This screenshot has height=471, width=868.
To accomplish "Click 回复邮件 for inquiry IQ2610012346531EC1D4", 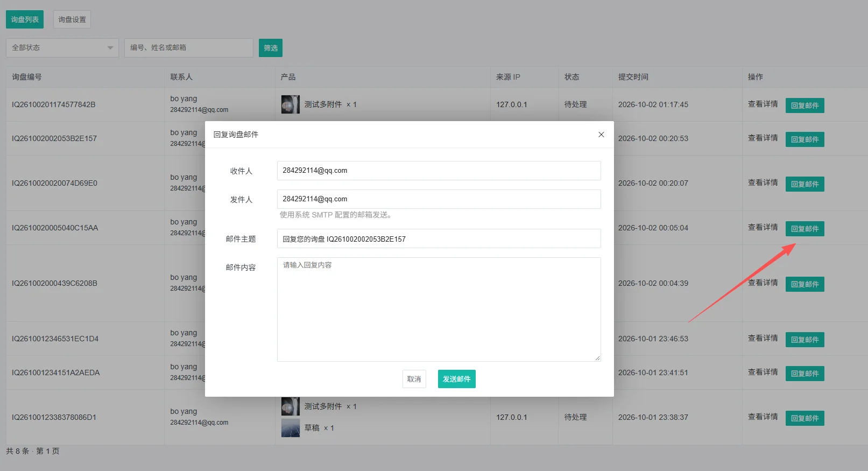I will 805,340.
